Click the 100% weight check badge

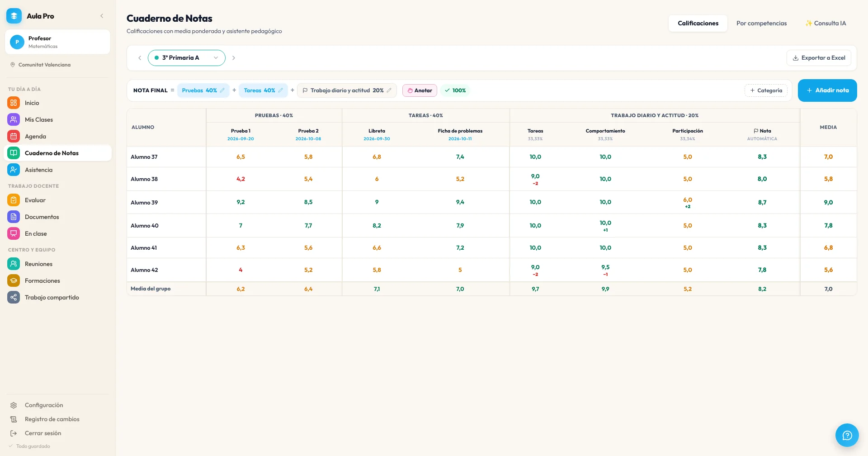(x=455, y=90)
